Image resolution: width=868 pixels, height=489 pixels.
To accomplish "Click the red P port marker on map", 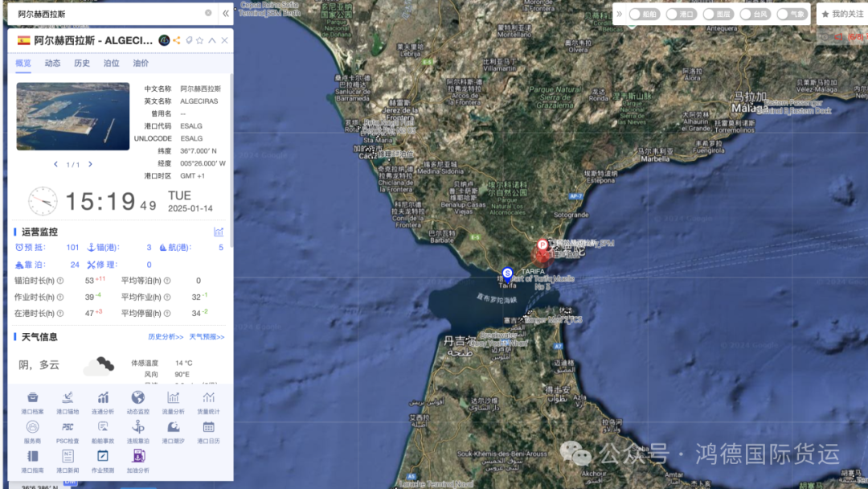I will [x=542, y=244].
